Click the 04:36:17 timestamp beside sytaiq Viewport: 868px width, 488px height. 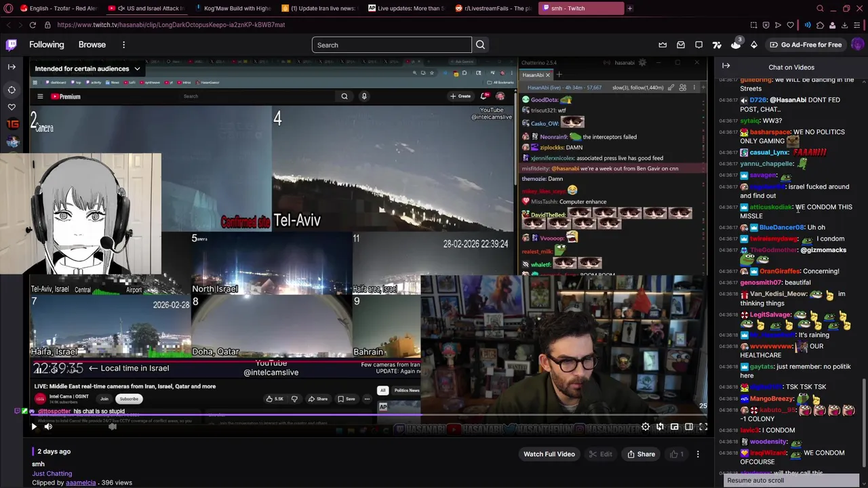pos(728,121)
